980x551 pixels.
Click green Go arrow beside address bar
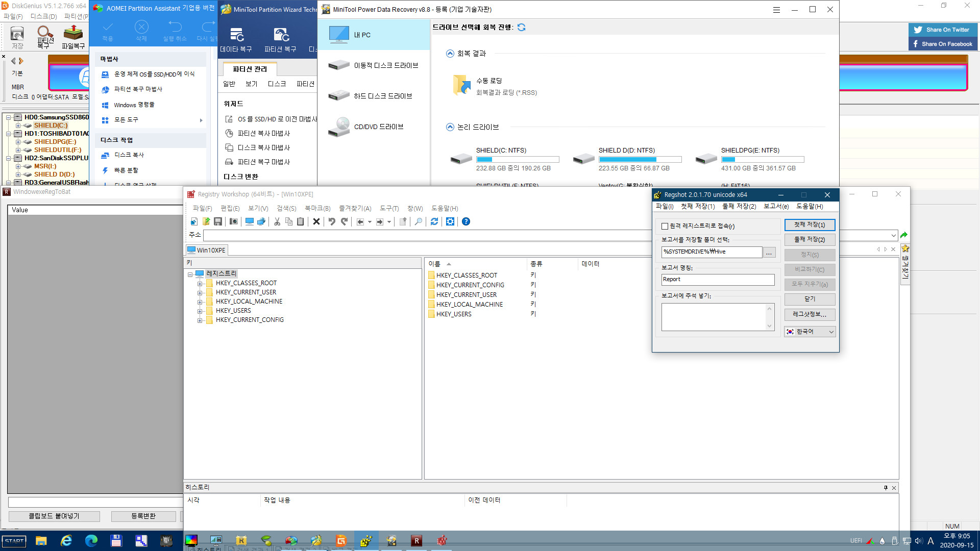click(x=904, y=235)
